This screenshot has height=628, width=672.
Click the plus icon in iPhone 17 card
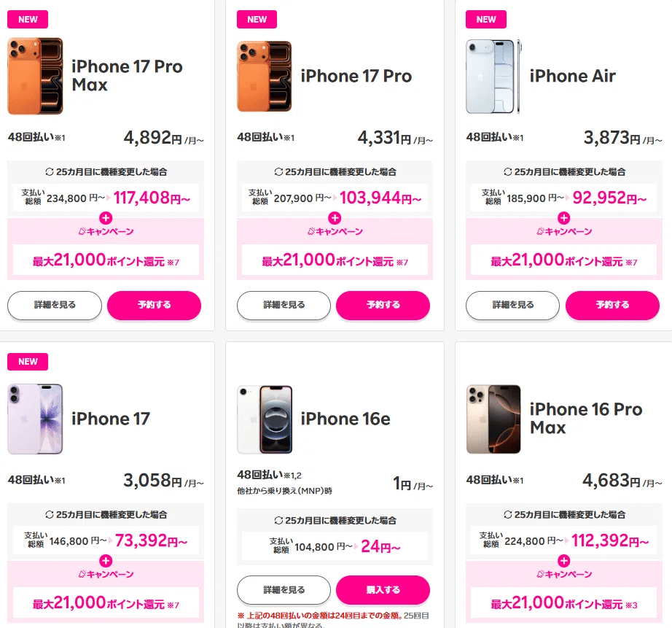[x=106, y=561]
